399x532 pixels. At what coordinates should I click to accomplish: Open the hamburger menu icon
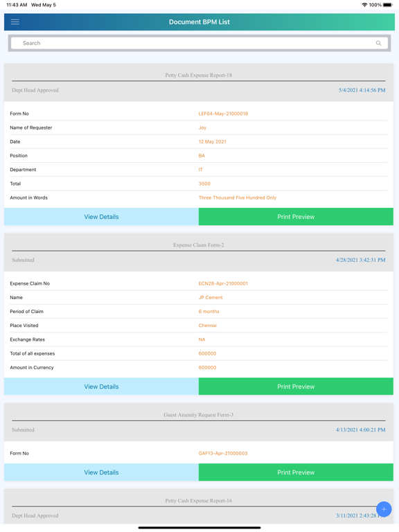15,22
